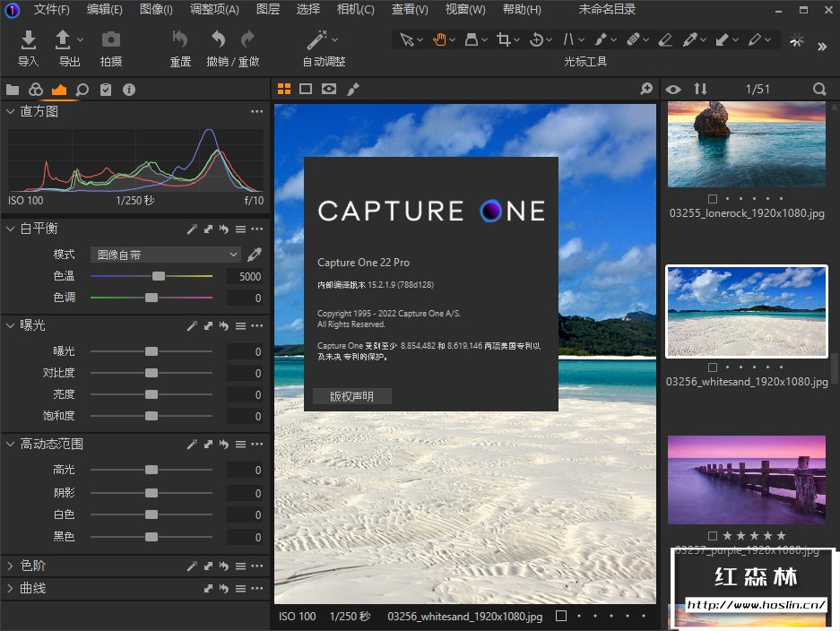Image resolution: width=840 pixels, height=631 pixels.
Task: Select the Crop tool in cursor tools
Action: click(504, 39)
